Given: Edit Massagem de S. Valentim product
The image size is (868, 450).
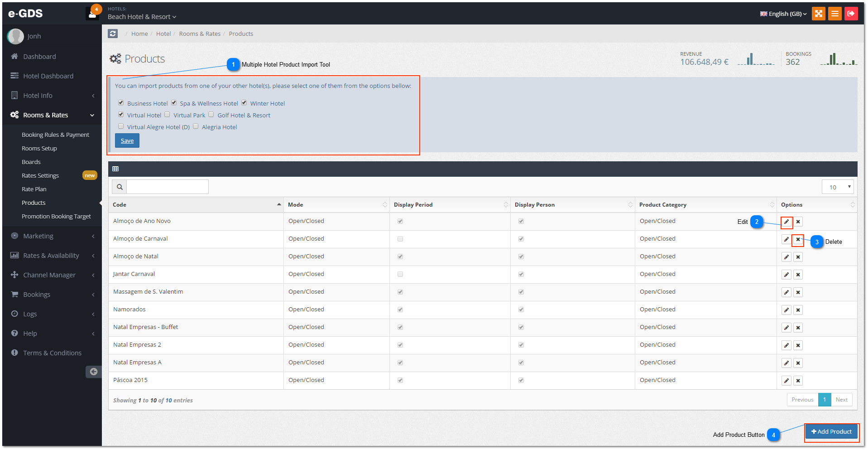Looking at the screenshot, I should pyautogui.click(x=786, y=292).
